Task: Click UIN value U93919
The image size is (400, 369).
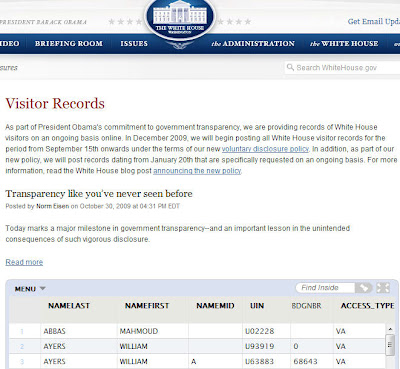Action: coord(260,346)
